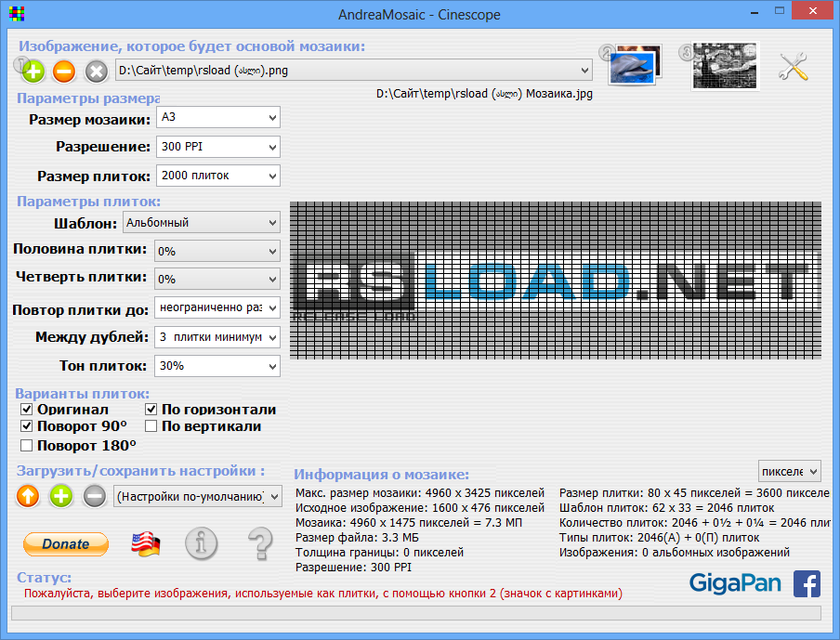840x640 pixels.
Task: Click 'Разрешение: 300 PPI' info line
Action: click(354, 568)
